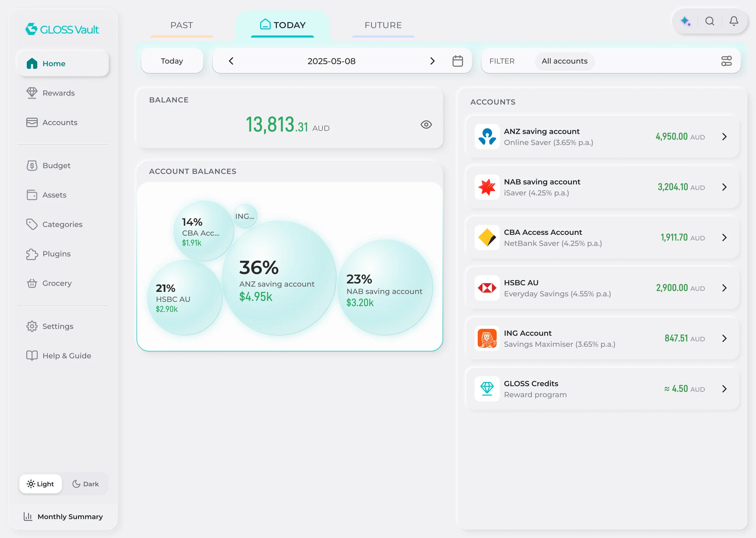Click the ANZ bank logo icon
Screen dimensions: 756x538
click(487, 136)
